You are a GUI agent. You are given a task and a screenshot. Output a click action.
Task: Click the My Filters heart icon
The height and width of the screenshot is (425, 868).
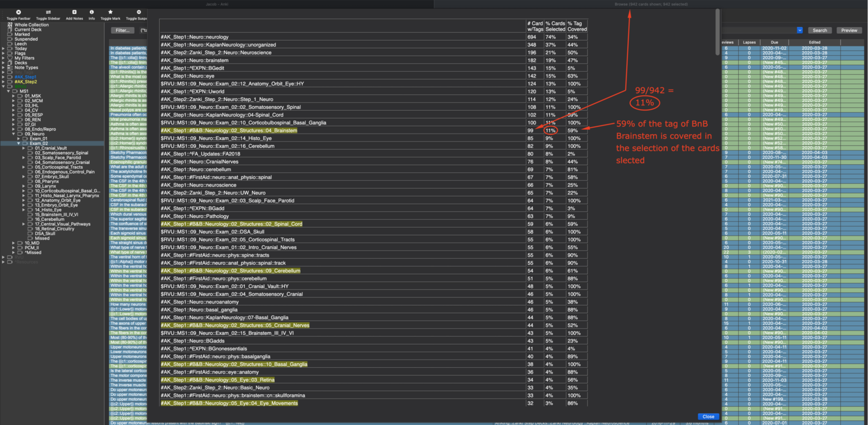(x=10, y=58)
